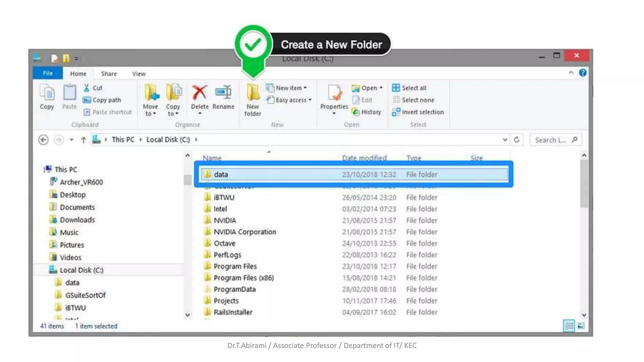The image size is (644, 362).
Task: Click the Delete red X icon
Action: coord(200,93)
